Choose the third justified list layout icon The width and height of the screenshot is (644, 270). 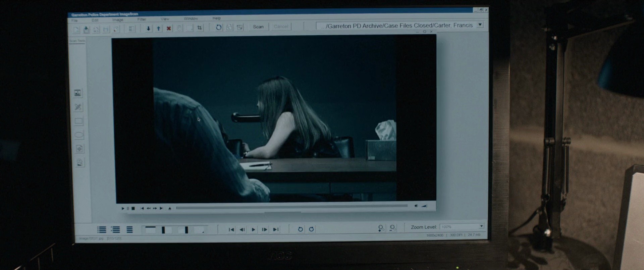point(129,230)
